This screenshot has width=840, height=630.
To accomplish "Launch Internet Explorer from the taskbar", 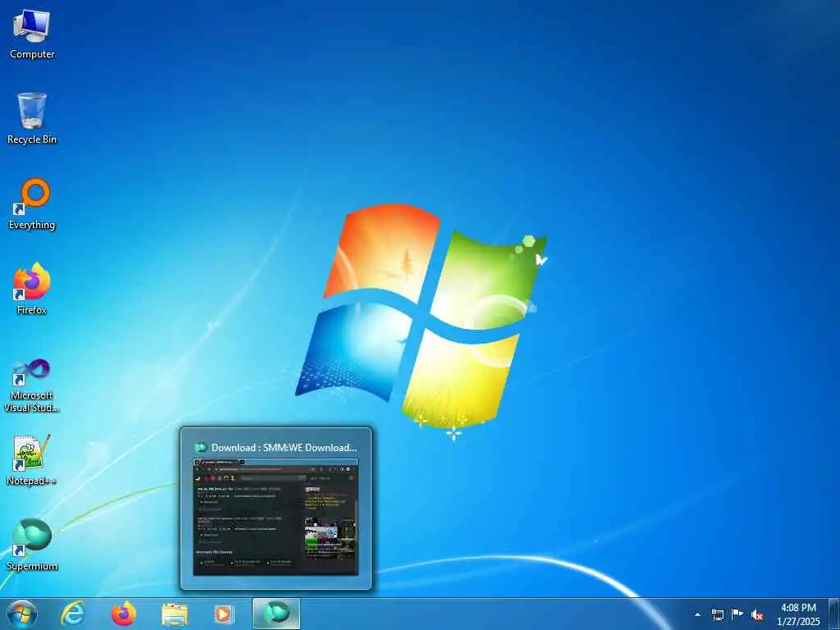I will (x=73, y=614).
